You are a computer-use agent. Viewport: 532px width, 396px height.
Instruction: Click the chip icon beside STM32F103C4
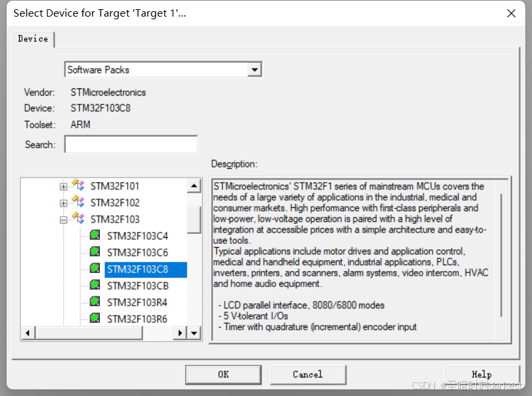[x=95, y=235]
